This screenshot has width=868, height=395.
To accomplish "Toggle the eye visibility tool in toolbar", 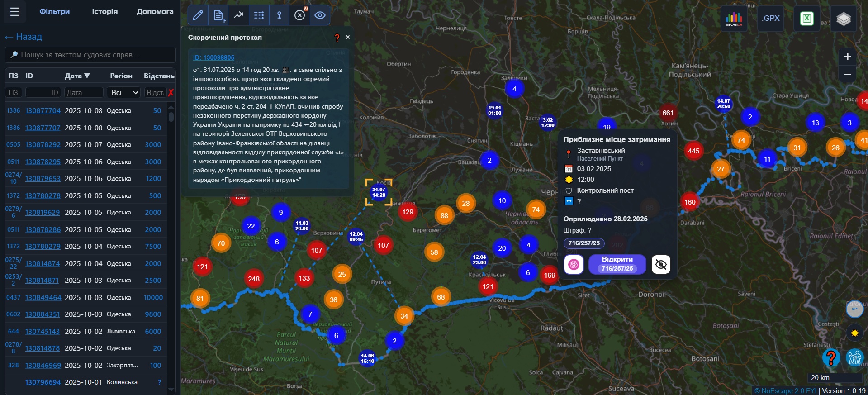I will pyautogui.click(x=320, y=15).
